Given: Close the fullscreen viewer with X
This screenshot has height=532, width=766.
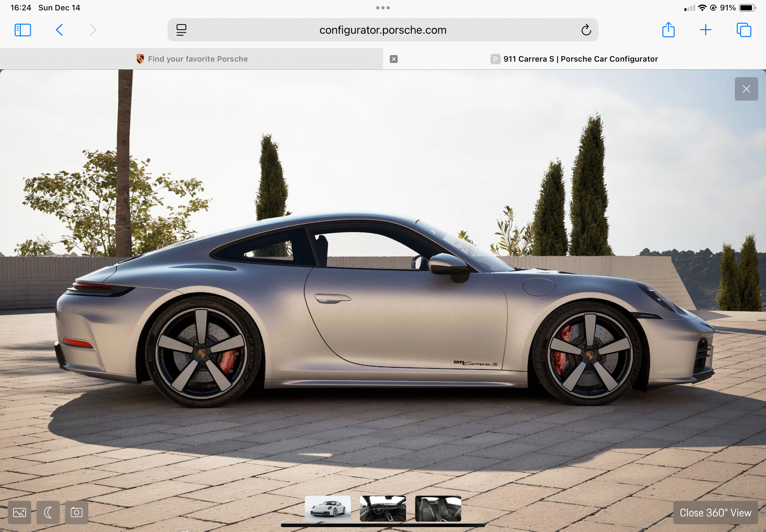Looking at the screenshot, I should (x=746, y=89).
